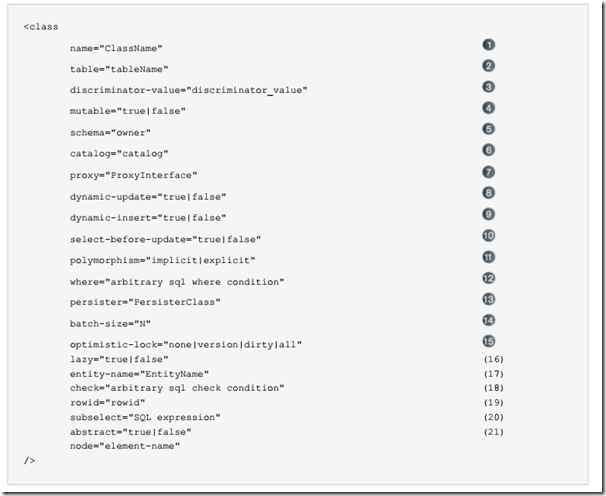Click the subselect="SQL expression" line

click(x=145, y=418)
